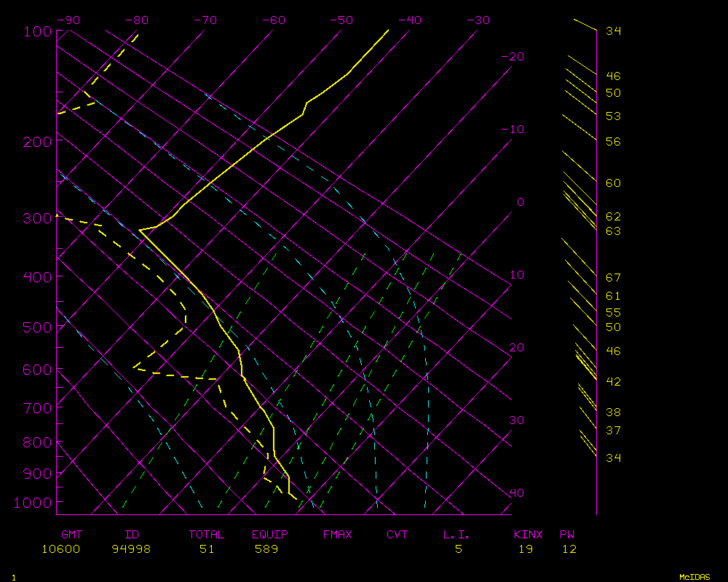Click the 500 pressure level label
This screenshot has width=728, height=582.
click(x=36, y=327)
